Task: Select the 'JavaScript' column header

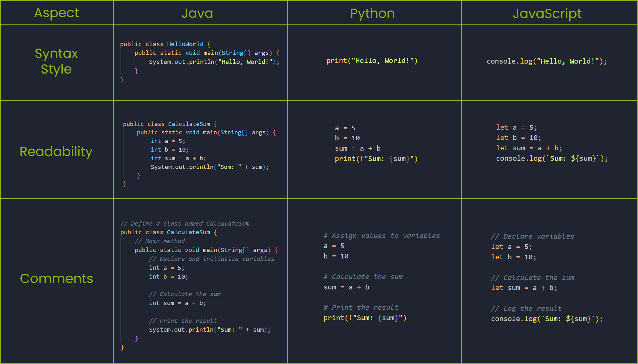Action: pyautogui.click(x=547, y=13)
